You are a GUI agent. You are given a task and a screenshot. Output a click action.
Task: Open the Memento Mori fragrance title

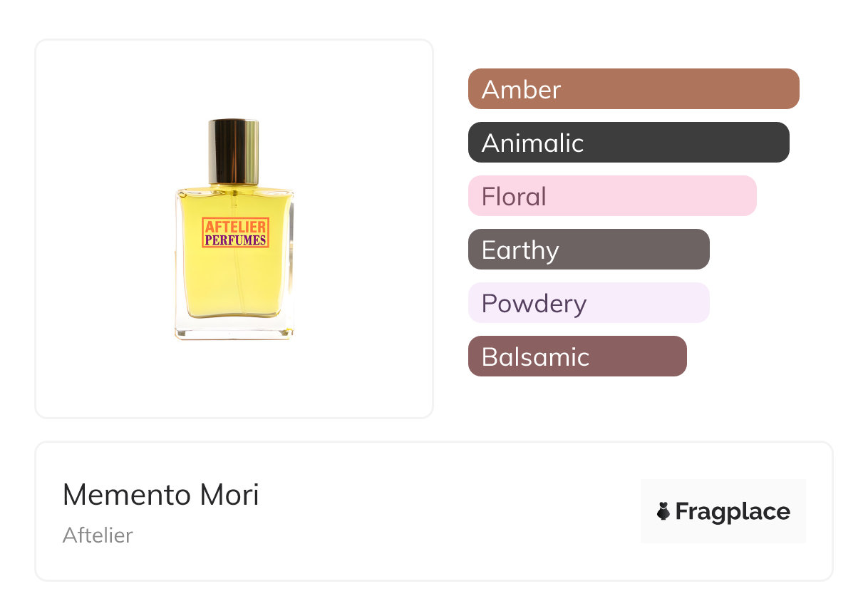click(x=161, y=495)
